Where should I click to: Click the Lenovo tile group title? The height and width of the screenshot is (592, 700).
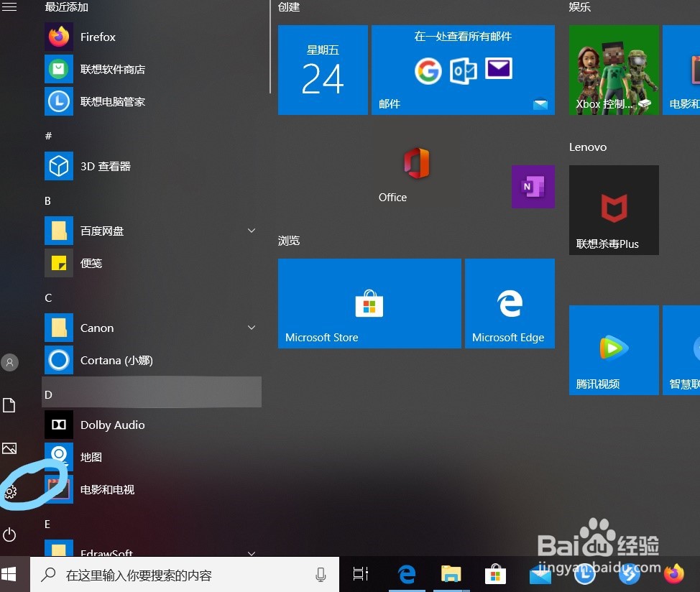click(x=588, y=147)
